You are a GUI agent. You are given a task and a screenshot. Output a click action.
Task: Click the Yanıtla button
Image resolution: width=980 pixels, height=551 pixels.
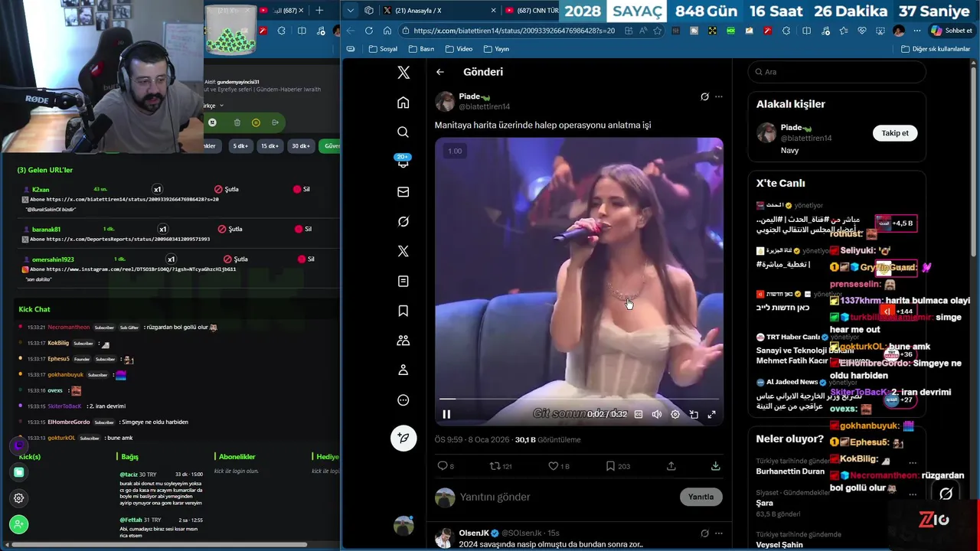coord(701,497)
